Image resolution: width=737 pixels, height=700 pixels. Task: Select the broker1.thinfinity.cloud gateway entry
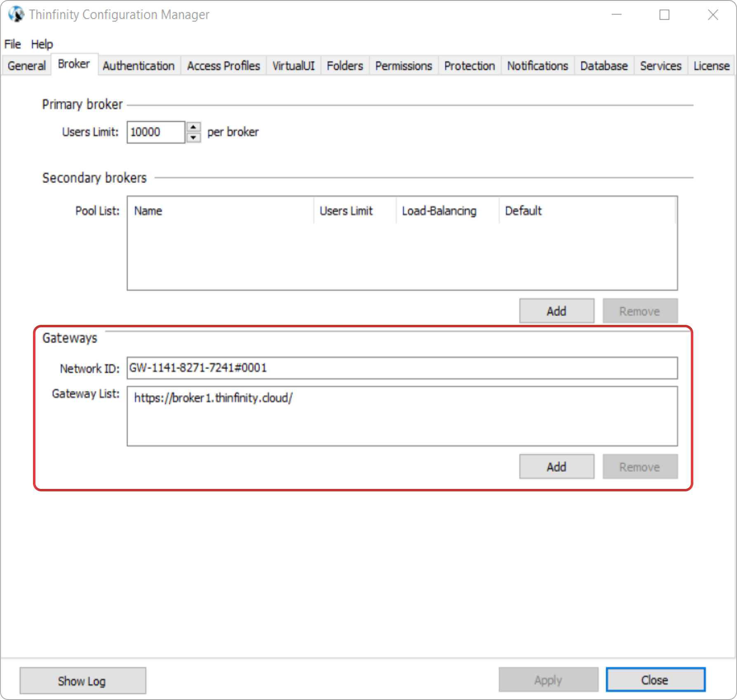click(x=214, y=398)
